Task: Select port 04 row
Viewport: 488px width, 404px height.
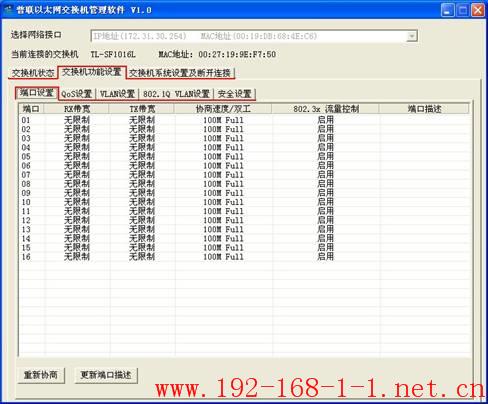Action: pyautogui.click(x=245, y=147)
